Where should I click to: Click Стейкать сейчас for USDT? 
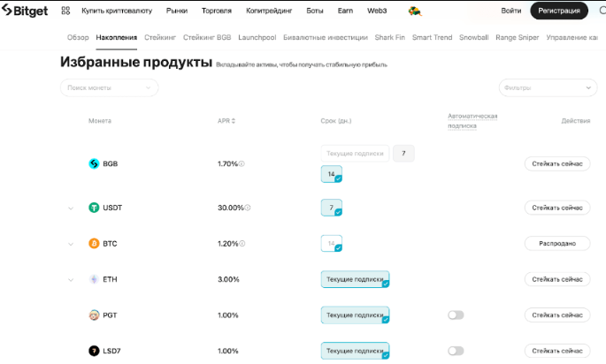[x=557, y=208]
